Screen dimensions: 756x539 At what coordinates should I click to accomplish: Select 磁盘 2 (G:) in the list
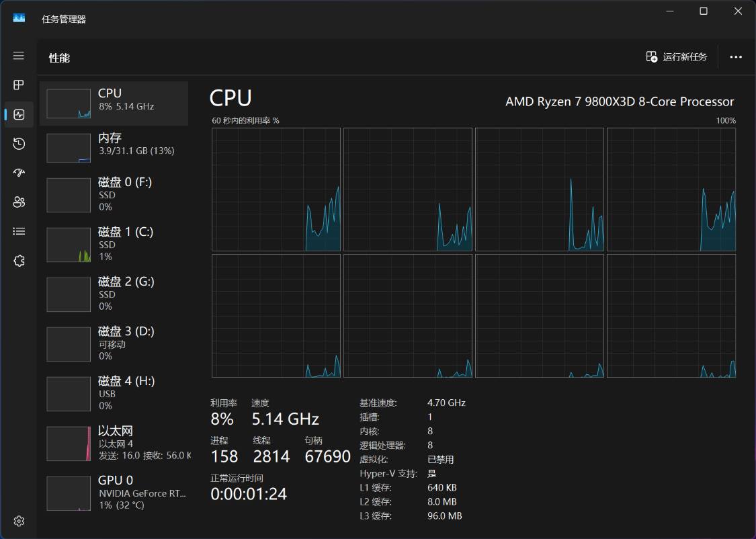[114, 294]
